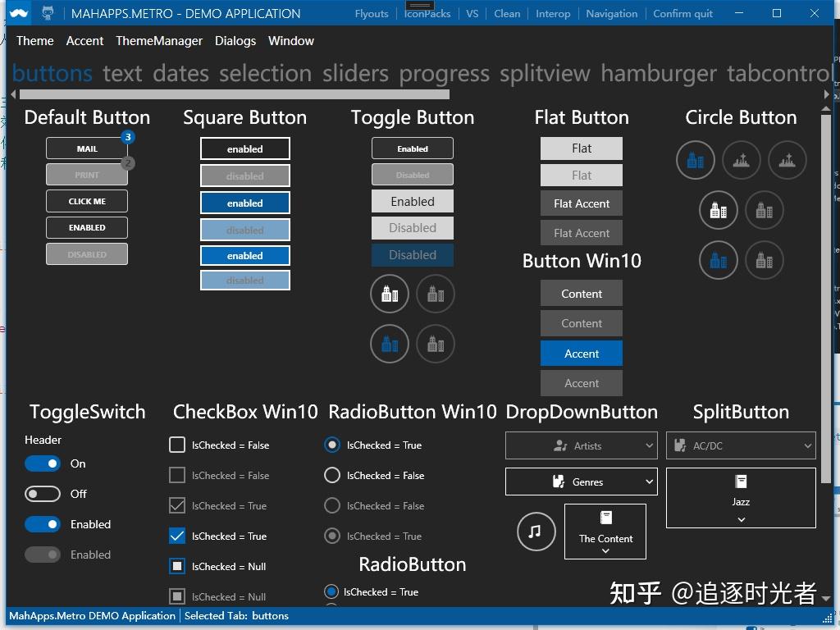Click the first blue city-icon circle button
840x630 pixels.
pos(695,160)
